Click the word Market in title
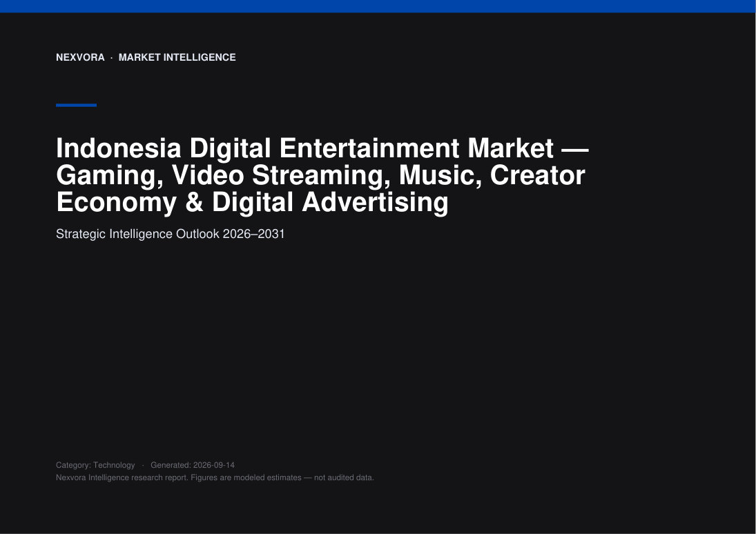The height and width of the screenshot is (534, 756). pyautogui.click(x=511, y=148)
